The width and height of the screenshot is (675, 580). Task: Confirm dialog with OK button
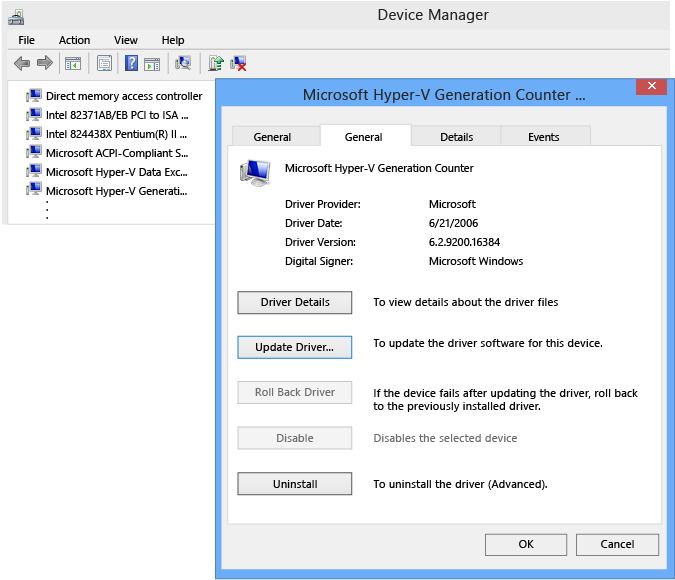pyautogui.click(x=526, y=544)
